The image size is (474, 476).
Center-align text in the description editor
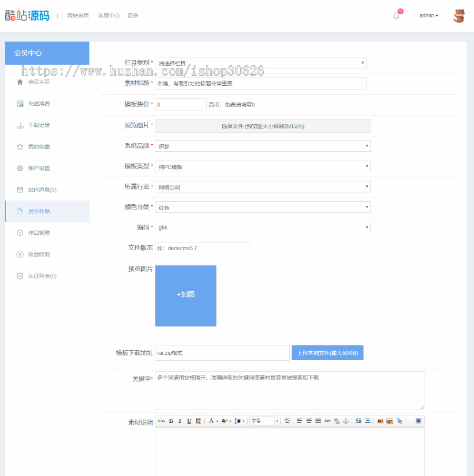[x=309, y=421]
